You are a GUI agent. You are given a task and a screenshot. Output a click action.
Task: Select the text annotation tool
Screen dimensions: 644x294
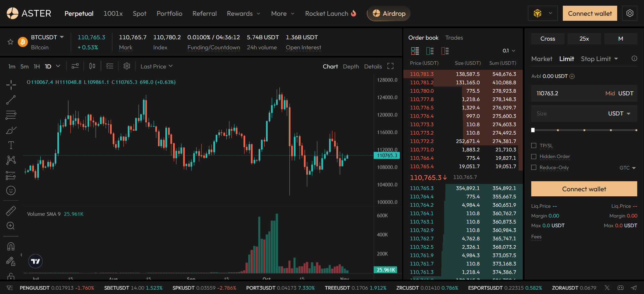point(11,145)
